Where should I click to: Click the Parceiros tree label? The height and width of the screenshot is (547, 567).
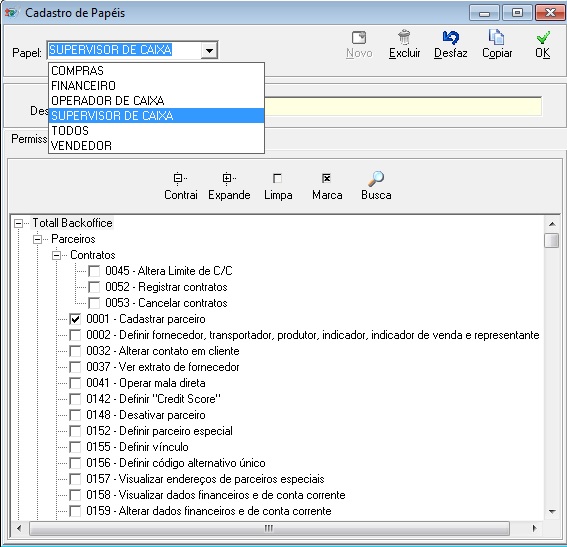pos(73,239)
